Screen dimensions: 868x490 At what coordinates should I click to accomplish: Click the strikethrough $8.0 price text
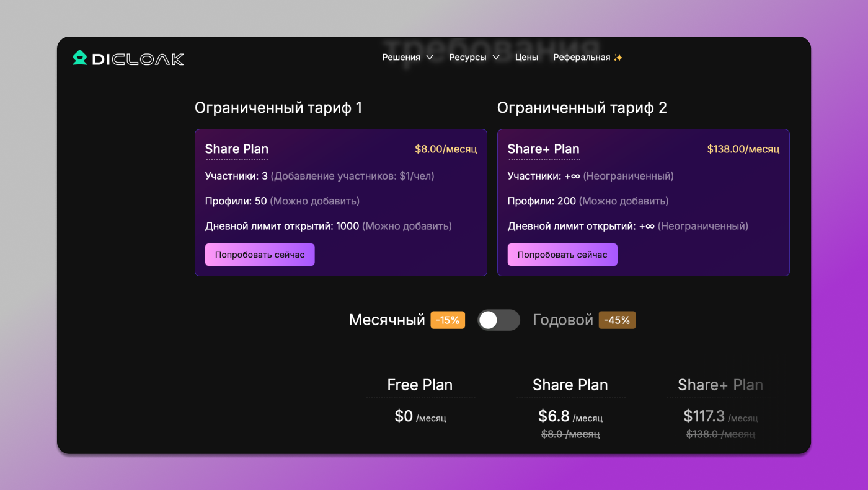[x=570, y=434]
